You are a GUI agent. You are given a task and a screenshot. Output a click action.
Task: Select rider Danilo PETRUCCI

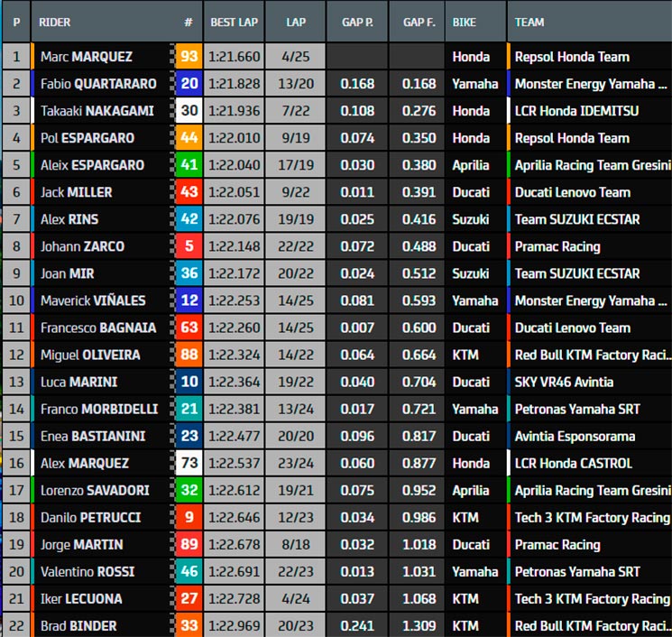coord(90,517)
